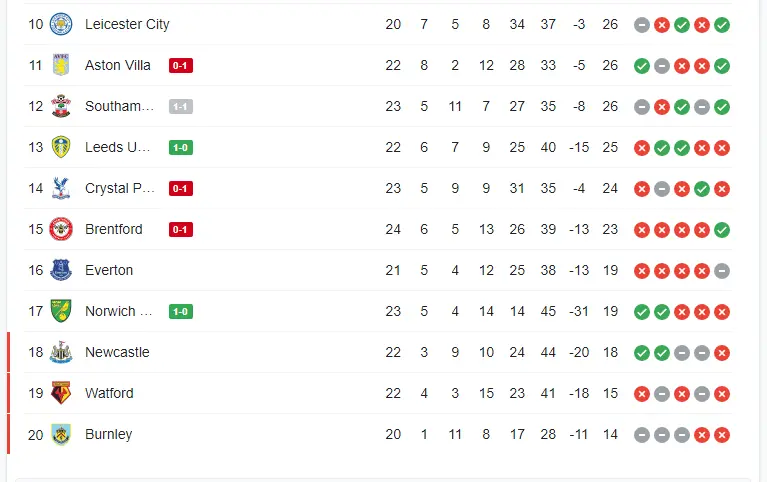Open Aston Villa's 0-1 live score badge
This screenshot has width=767, height=482.
click(x=181, y=65)
